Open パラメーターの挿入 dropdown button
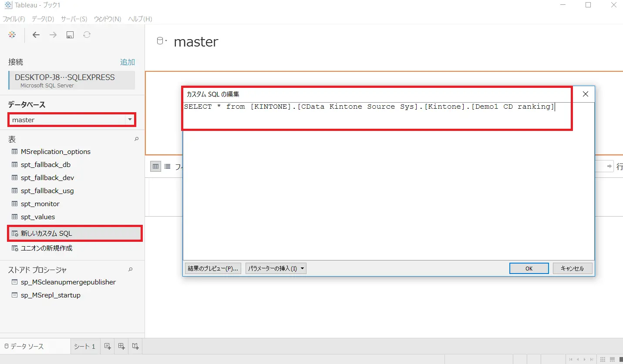Screen dimensions: 623x364 click(276, 268)
